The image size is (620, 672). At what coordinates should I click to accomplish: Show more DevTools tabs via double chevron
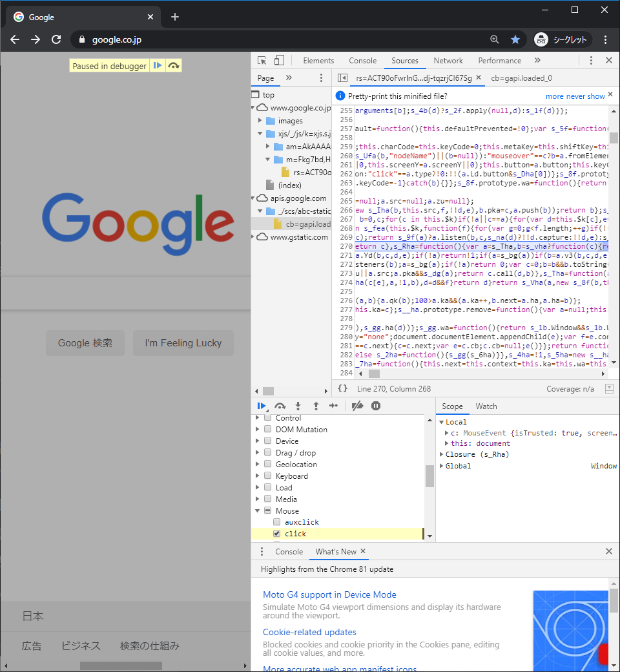(537, 61)
